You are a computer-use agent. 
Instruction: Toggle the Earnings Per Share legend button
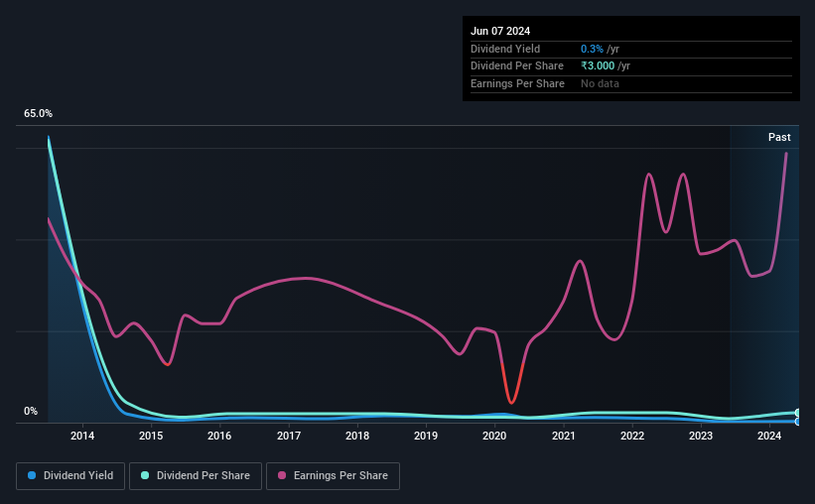(333, 476)
